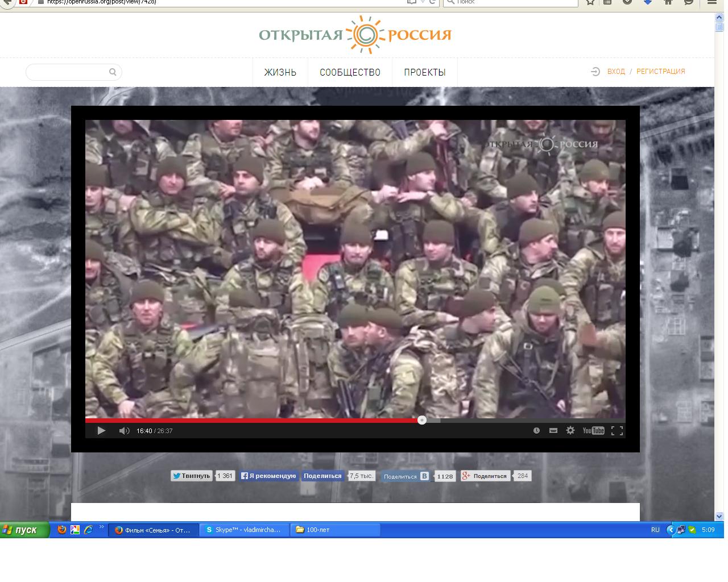The width and height of the screenshot is (728, 582).
Task: Share on VK with Поделиться button
Action: 406,476
